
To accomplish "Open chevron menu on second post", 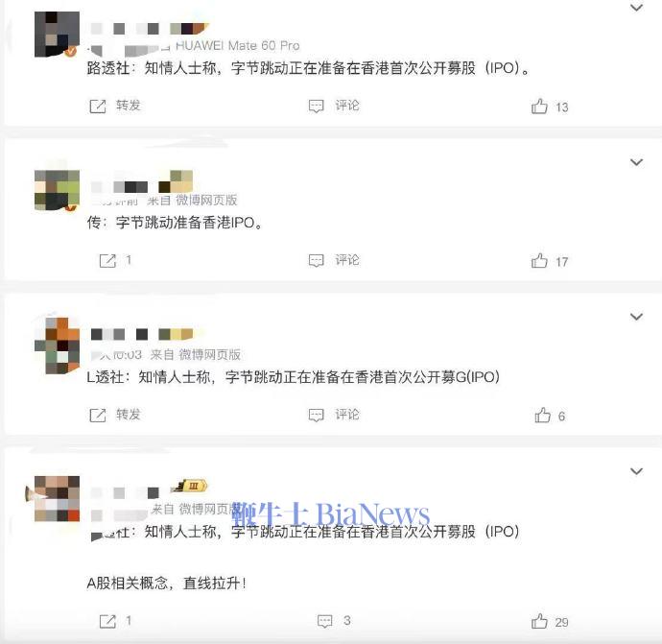I will point(636,162).
